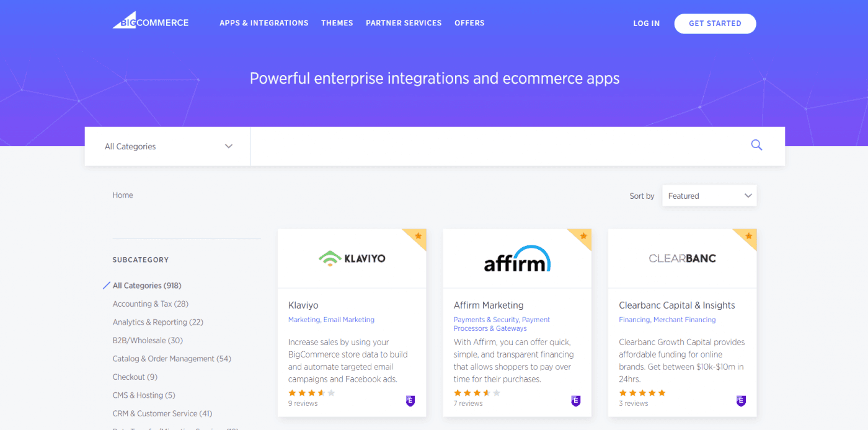Click the Affirm Marketing featured star badge
The image size is (868, 430).
(x=583, y=236)
